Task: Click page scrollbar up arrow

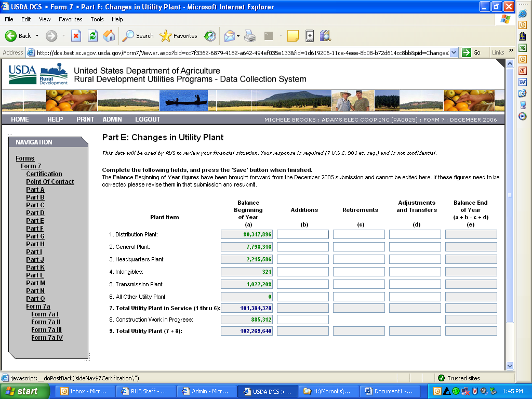Action: click(510, 63)
